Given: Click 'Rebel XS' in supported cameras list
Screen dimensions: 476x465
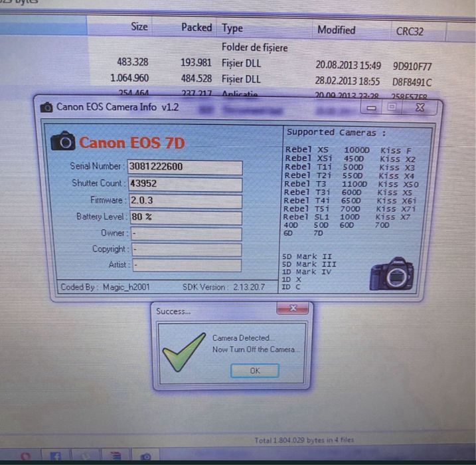Looking at the screenshot, I should tap(307, 149).
